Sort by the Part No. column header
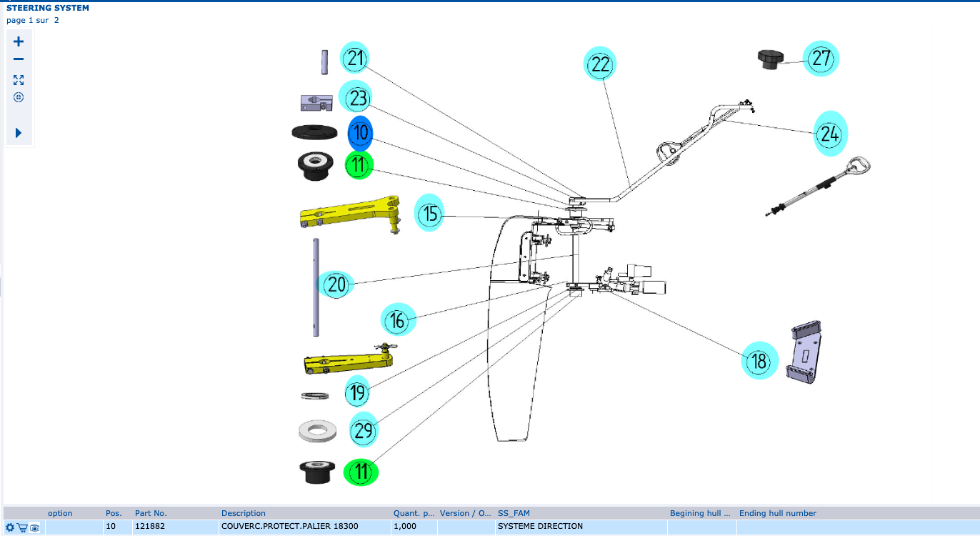This screenshot has width=980, height=536. click(151, 513)
